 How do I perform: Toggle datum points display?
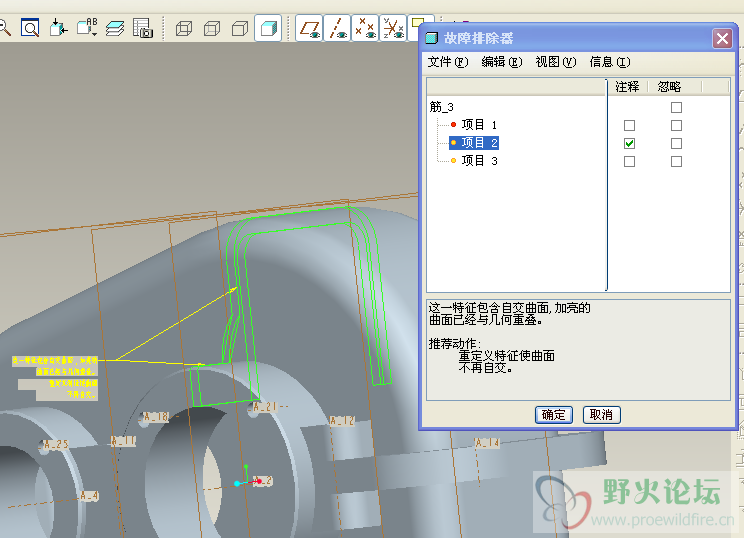coord(365,28)
